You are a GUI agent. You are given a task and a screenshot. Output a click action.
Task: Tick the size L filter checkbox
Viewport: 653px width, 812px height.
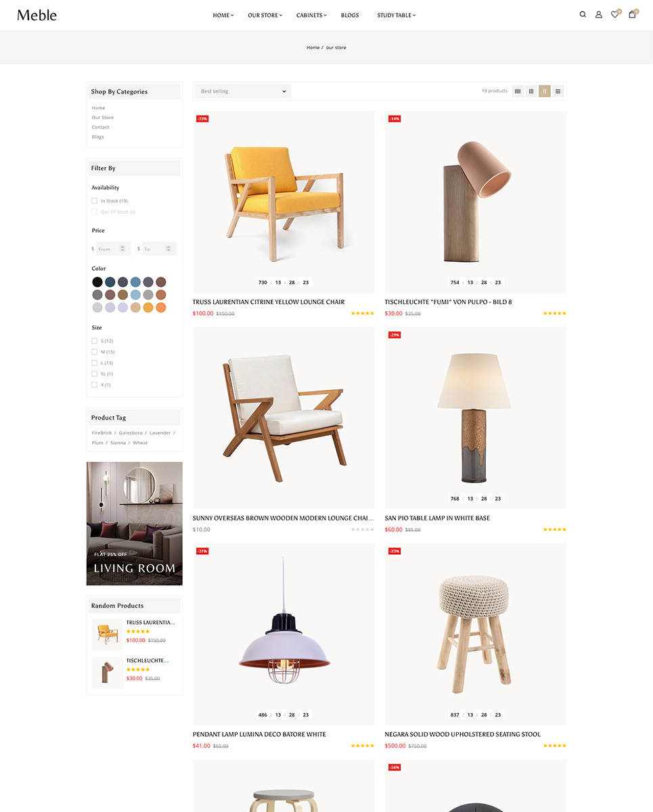(x=94, y=363)
